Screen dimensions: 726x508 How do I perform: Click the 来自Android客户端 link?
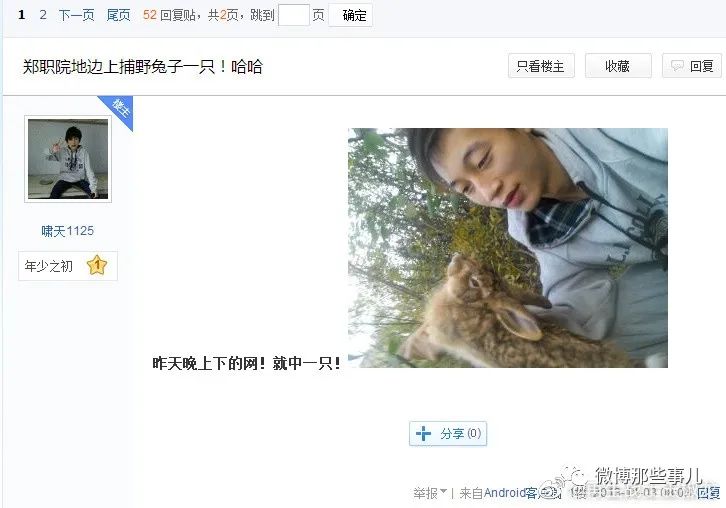509,493
